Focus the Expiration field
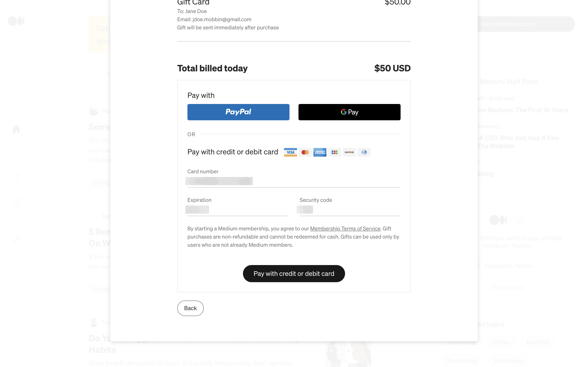 click(x=238, y=210)
